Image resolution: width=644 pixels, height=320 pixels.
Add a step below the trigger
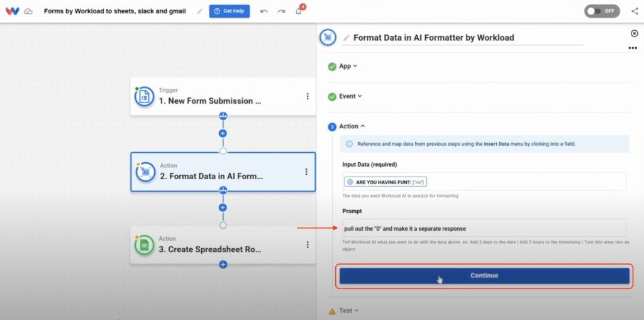(223, 133)
